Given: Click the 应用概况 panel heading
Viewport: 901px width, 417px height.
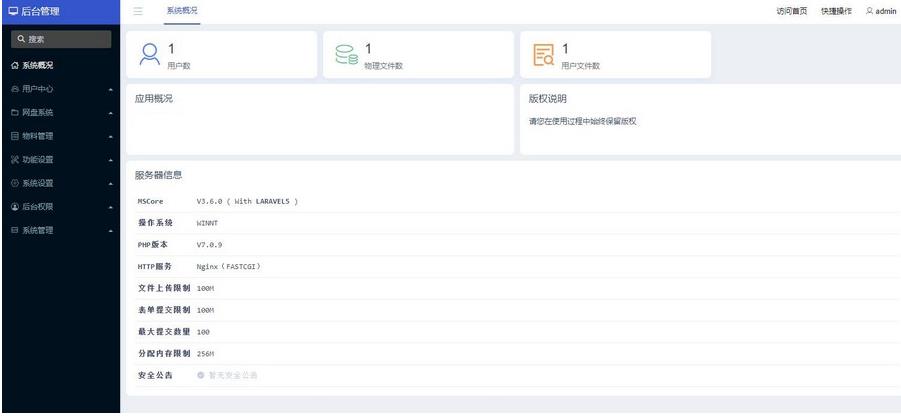Looking at the screenshot, I should click(153, 99).
